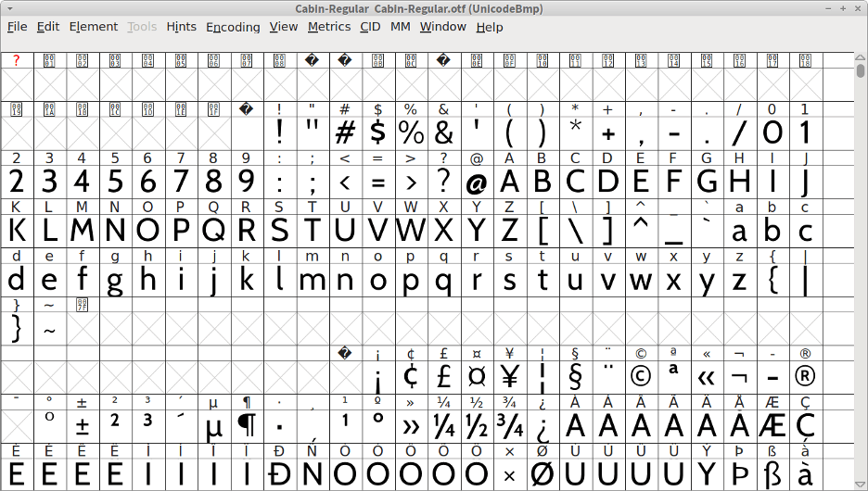This screenshot has height=491, width=868.
Task: Select the uppercase Q glyph cell
Action: (213, 230)
